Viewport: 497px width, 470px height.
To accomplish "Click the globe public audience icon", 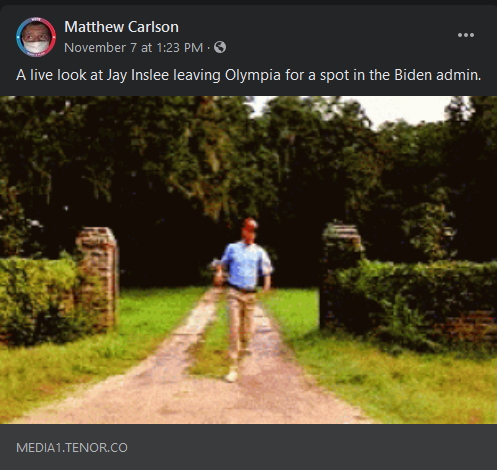I will (x=220, y=47).
